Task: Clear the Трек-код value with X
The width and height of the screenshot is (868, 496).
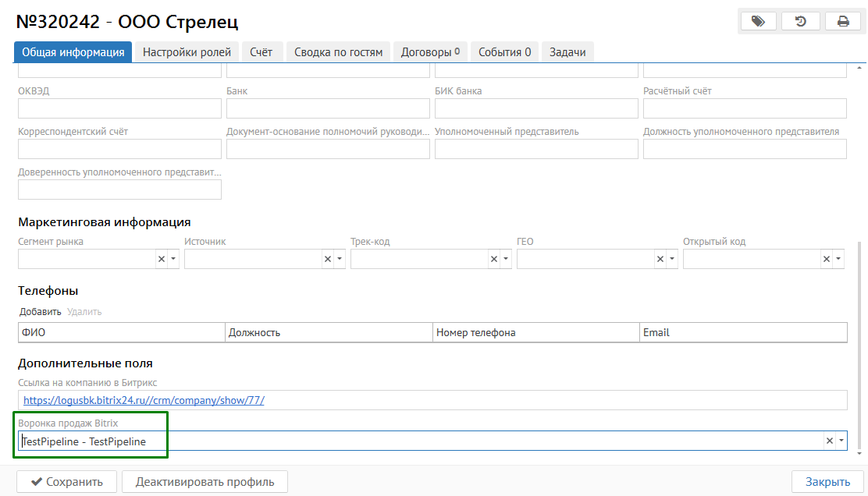Action: pos(493,259)
